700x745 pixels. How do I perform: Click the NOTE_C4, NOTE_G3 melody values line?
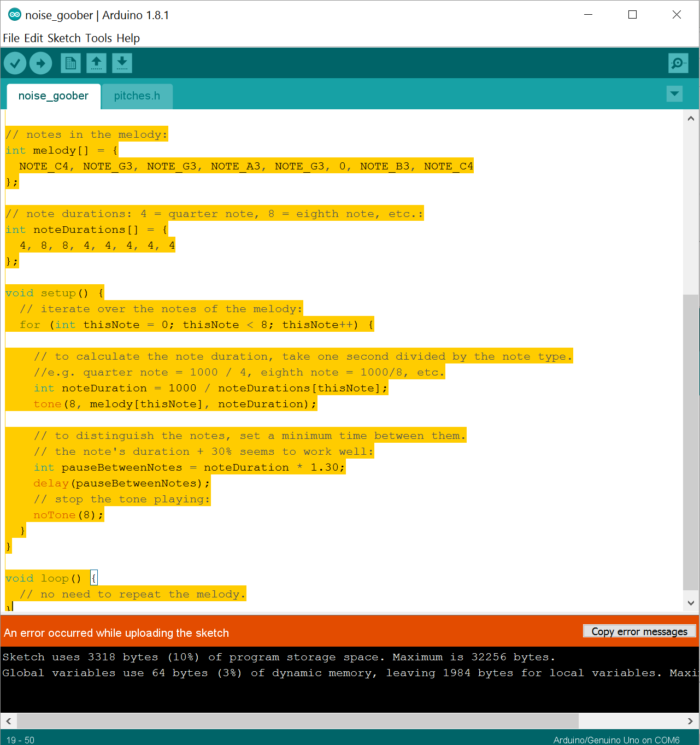tap(246, 166)
